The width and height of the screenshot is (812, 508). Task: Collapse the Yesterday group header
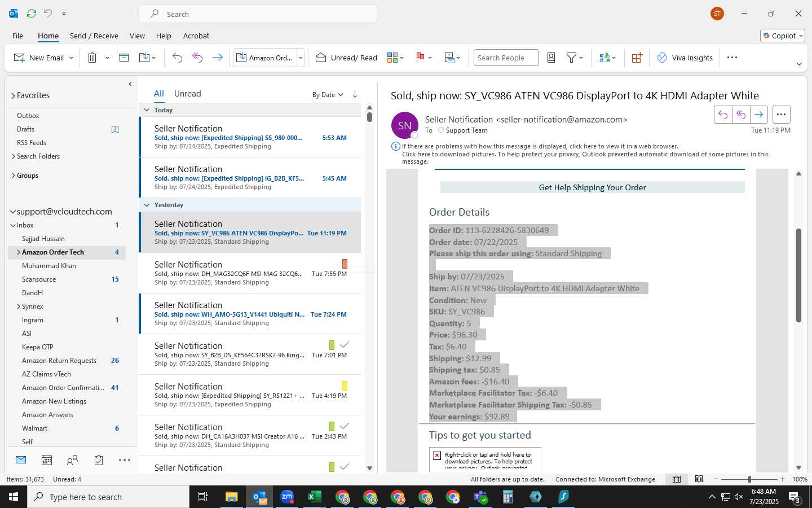pyautogui.click(x=147, y=205)
